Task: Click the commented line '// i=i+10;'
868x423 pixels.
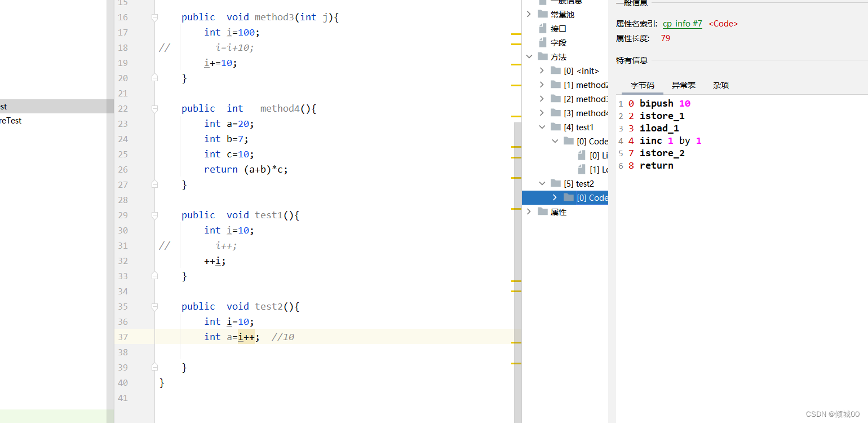Action: 207,48
